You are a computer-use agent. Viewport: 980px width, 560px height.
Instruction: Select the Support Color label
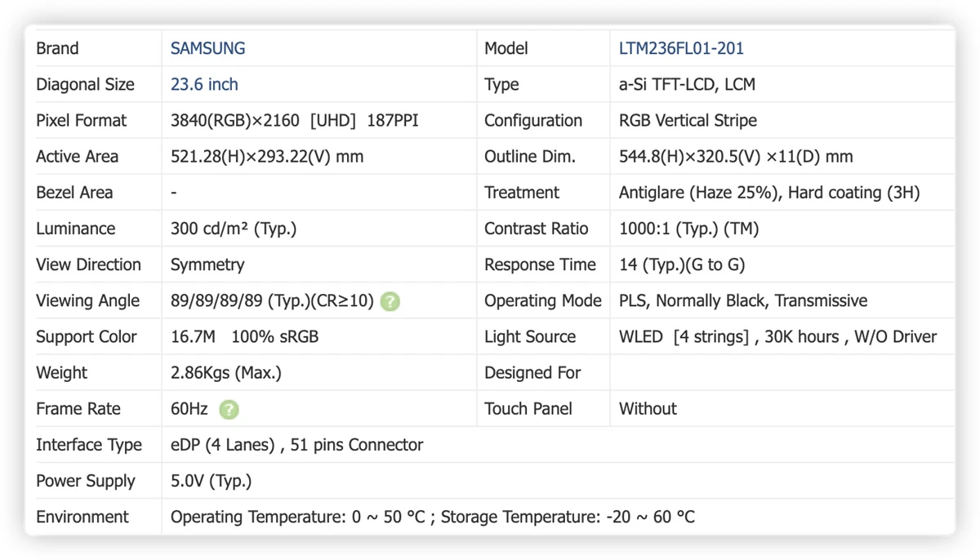[x=87, y=336]
